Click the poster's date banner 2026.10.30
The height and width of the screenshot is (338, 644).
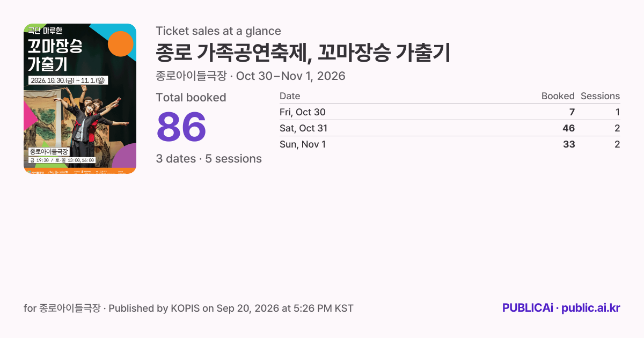[x=69, y=80]
